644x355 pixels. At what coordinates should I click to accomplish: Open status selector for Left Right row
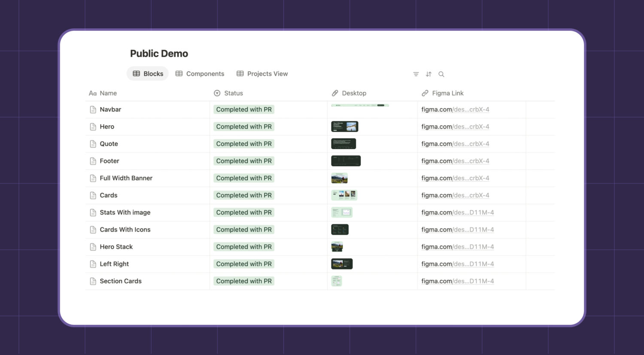244,264
